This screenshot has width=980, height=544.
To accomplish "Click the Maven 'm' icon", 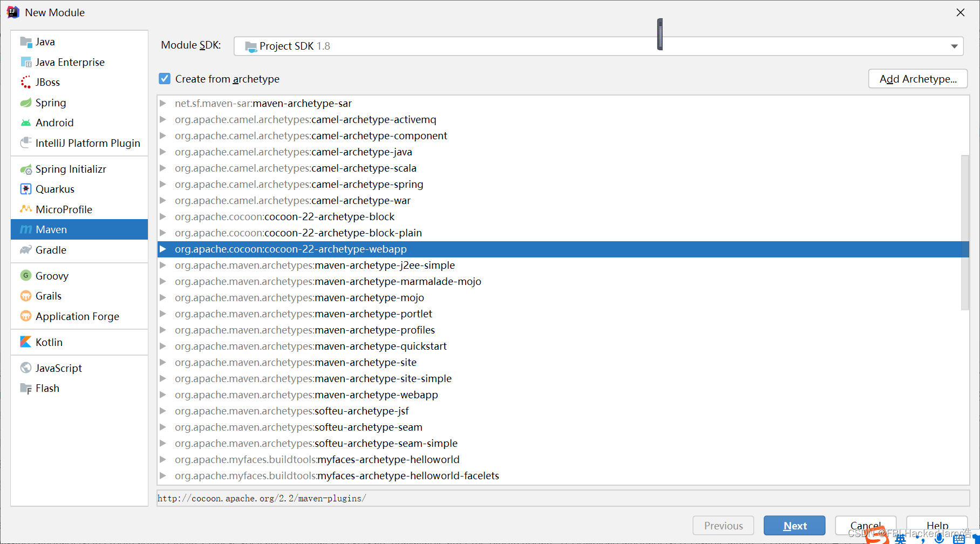I will 26,229.
